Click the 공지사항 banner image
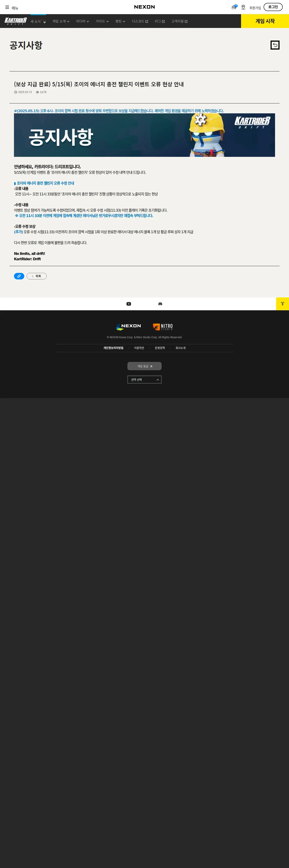This screenshot has width=289, height=868. tap(144, 135)
